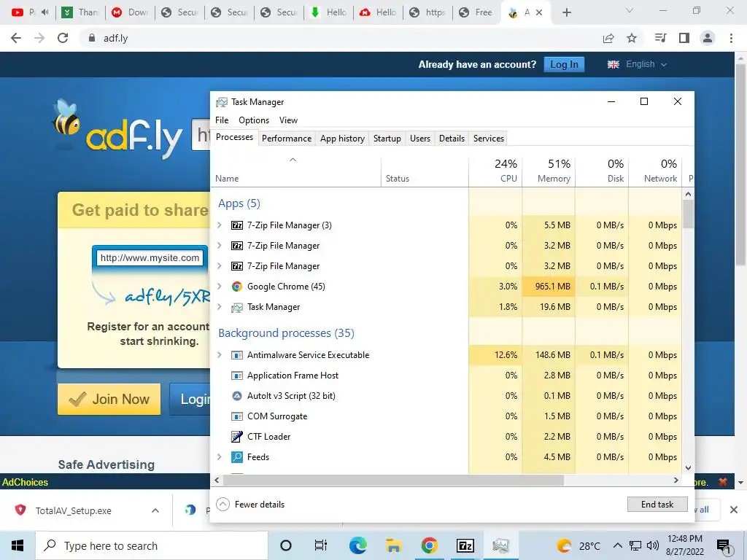Switch to the Users tab
This screenshot has width=747, height=560.
[420, 139]
